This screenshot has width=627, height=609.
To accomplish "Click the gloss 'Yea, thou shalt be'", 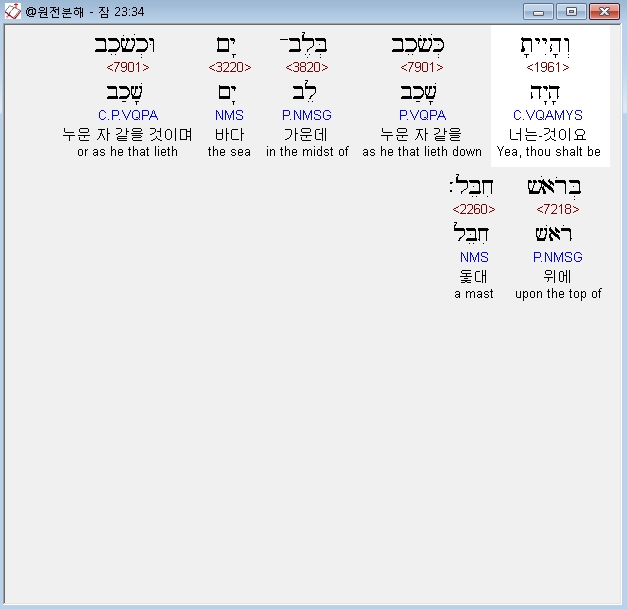I will 549,152.
